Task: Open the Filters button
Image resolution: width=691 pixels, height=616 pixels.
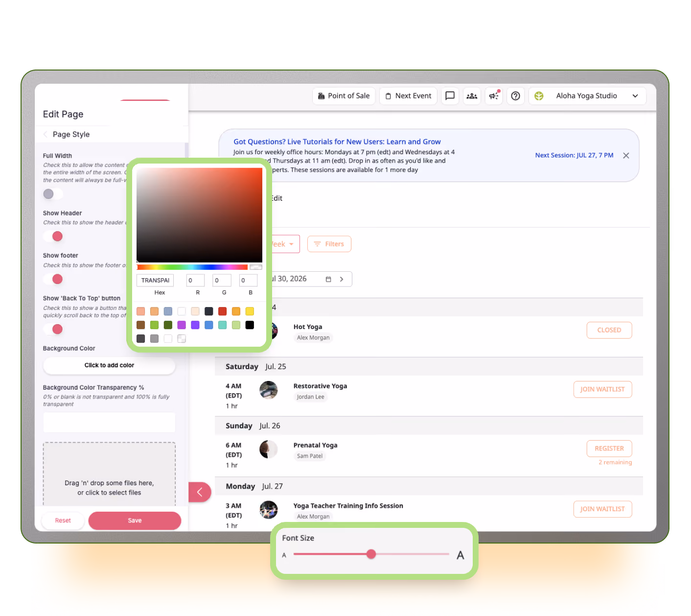Action: click(329, 244)
